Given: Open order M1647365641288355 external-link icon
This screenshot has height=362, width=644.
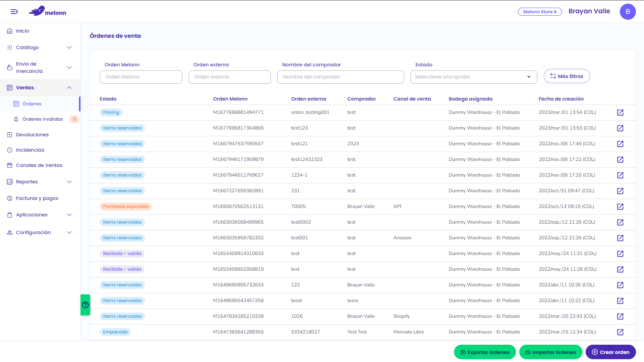Looking at the screenshot, I should coord(620,332).
